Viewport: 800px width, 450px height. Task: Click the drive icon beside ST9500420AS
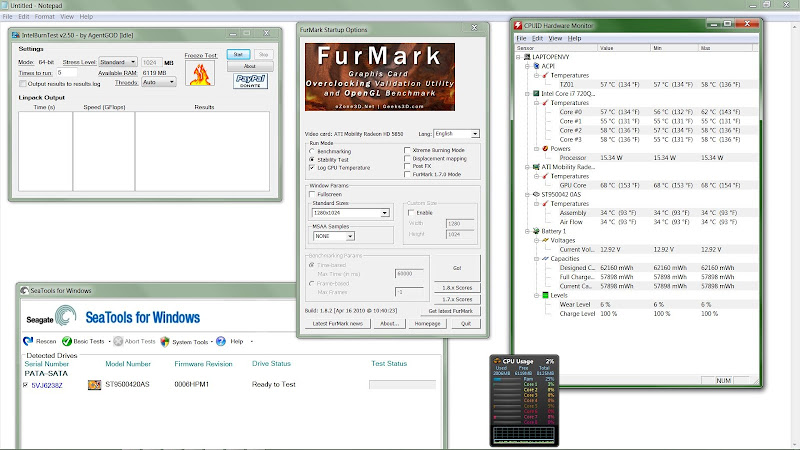94,385
